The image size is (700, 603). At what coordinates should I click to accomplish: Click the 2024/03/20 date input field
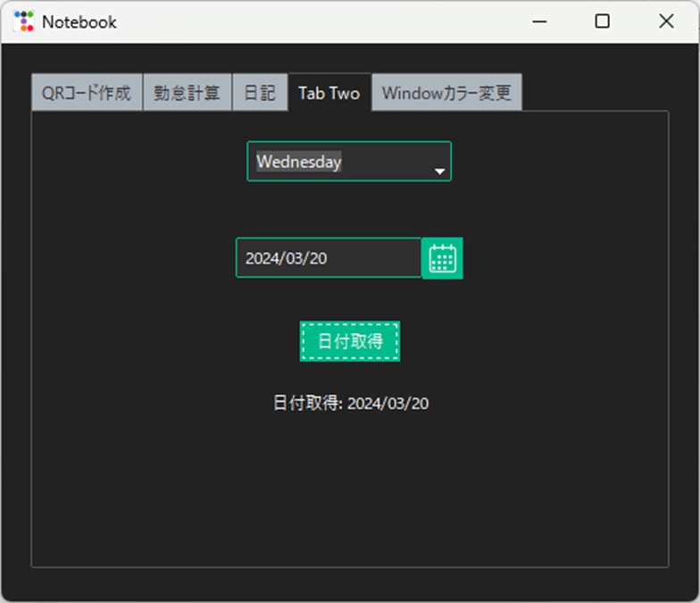(329, 258)
